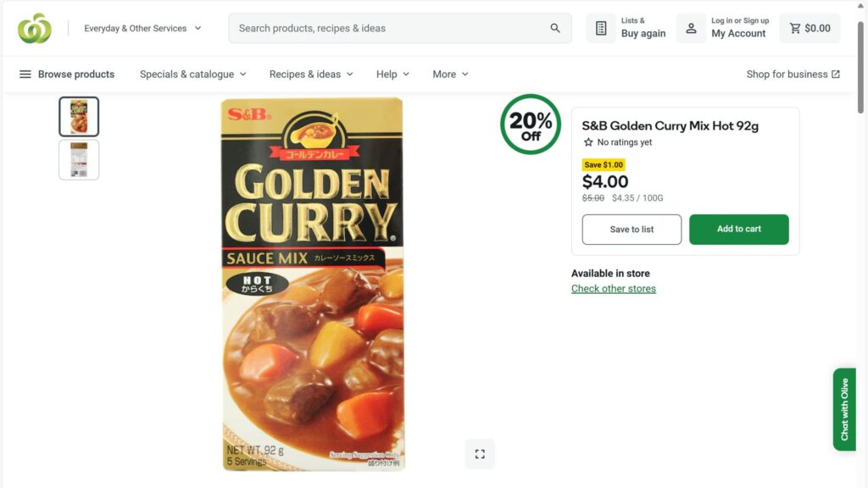Click the search magnifier icon

pos(555,28)
